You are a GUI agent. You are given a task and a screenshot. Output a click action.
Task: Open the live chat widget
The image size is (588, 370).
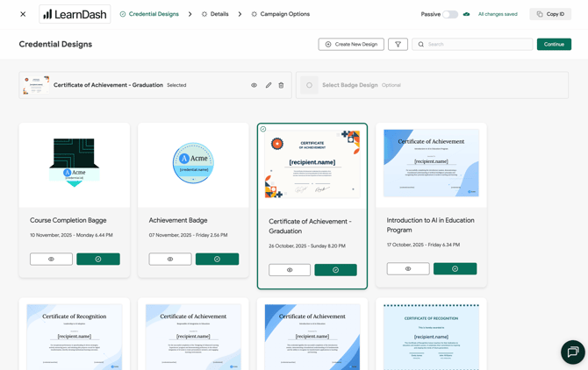coord(572,352)
